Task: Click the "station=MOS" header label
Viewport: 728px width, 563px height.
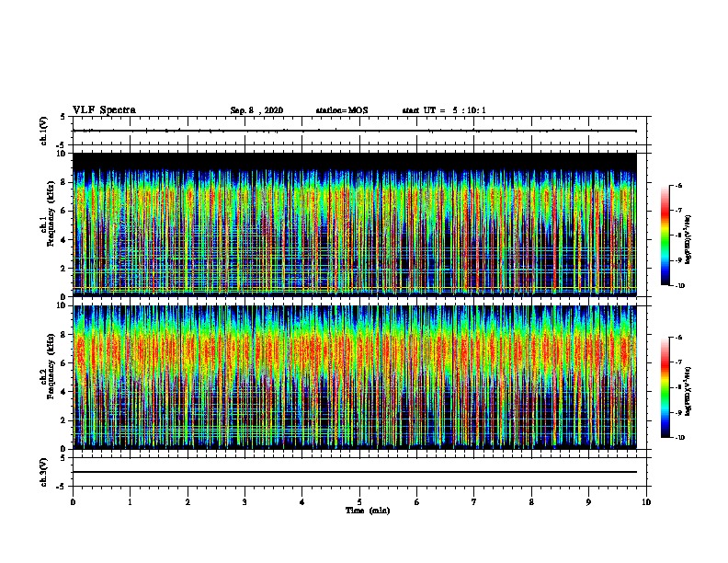Action: [342, 110]
